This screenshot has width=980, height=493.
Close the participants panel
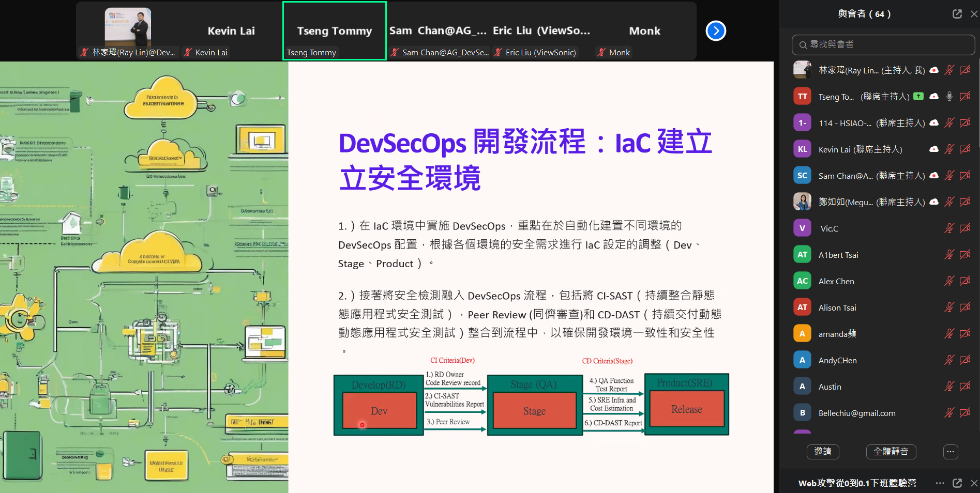click(974, 14)
